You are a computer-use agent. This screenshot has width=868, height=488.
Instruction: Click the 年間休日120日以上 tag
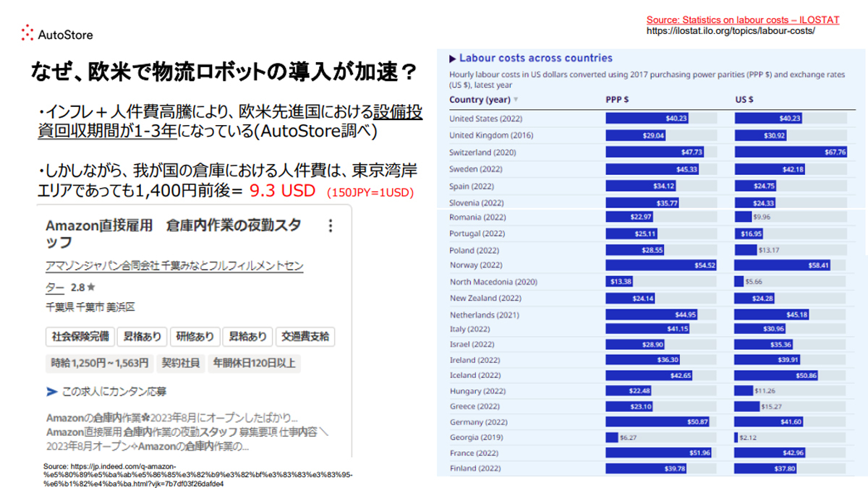(x=254, y=363)
